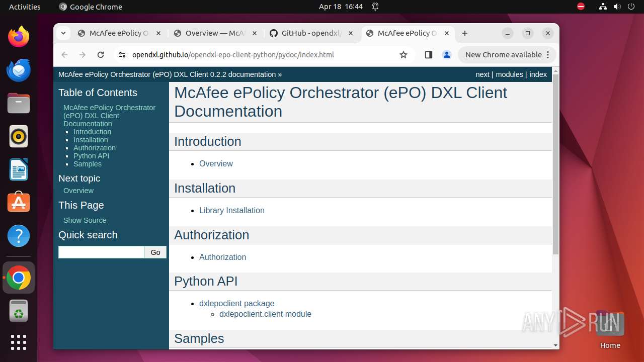This screenshot has width=644, height=362.
Task: Launch Firefox from the dock
Action: pos(19,37)
